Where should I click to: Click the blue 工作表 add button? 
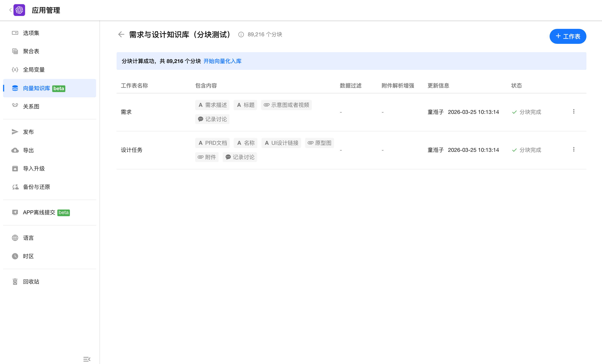click(x=568, y=36)
